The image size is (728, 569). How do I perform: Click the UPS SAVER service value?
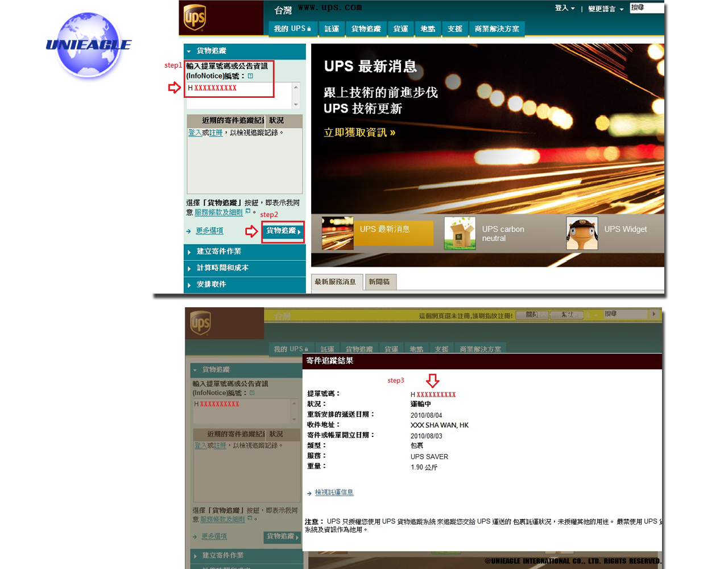[x=429, y=457]
